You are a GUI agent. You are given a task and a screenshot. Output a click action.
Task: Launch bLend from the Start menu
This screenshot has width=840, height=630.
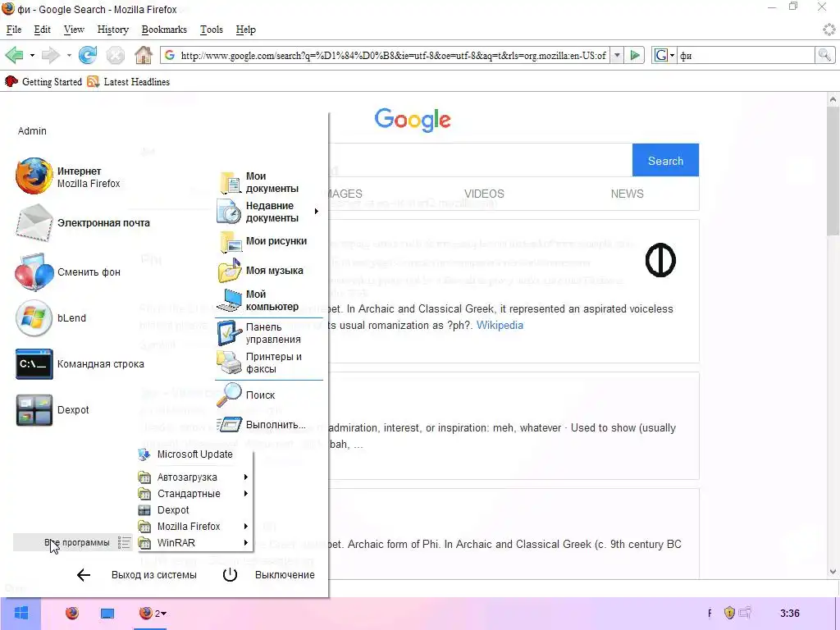click(x=52, y=318)
